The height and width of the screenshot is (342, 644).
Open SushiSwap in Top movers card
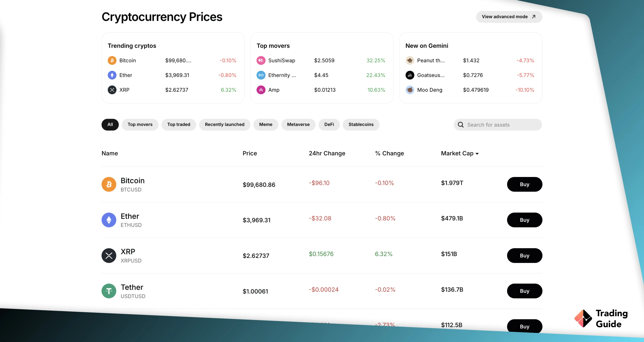282,61
